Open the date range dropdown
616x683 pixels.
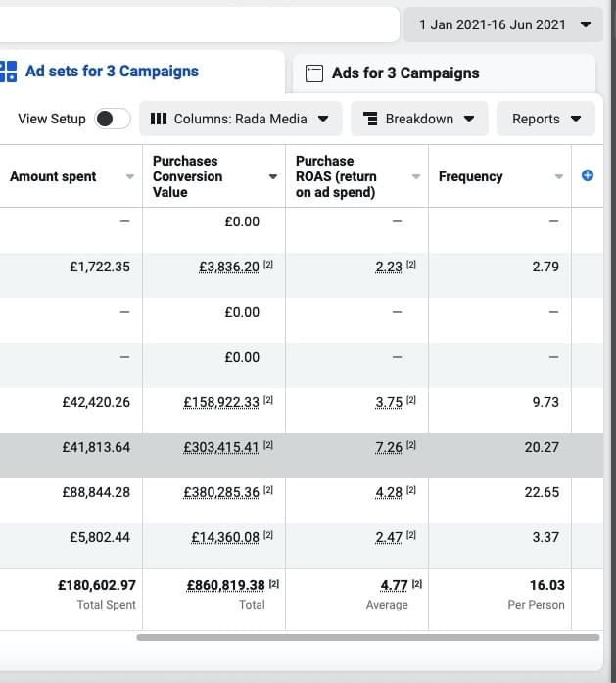503,24
